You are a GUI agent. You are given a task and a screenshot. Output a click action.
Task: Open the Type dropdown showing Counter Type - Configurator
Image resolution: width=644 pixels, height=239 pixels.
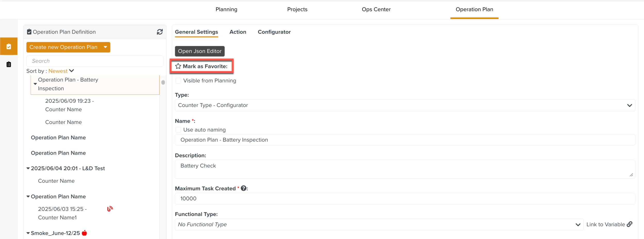404,105
